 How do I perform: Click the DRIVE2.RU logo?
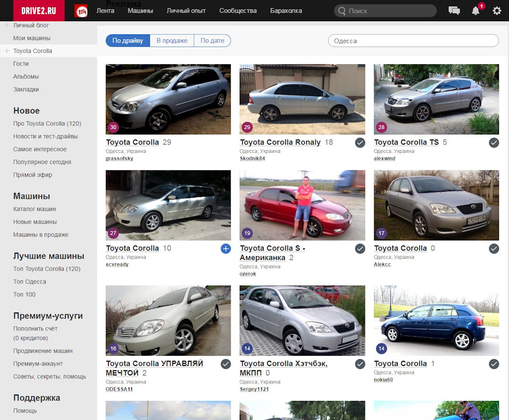[39, 11]
